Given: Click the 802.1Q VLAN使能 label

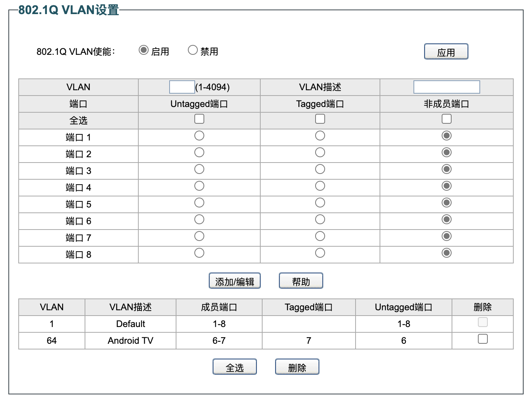Looking at the screenshot, I should tap(76, 51).
